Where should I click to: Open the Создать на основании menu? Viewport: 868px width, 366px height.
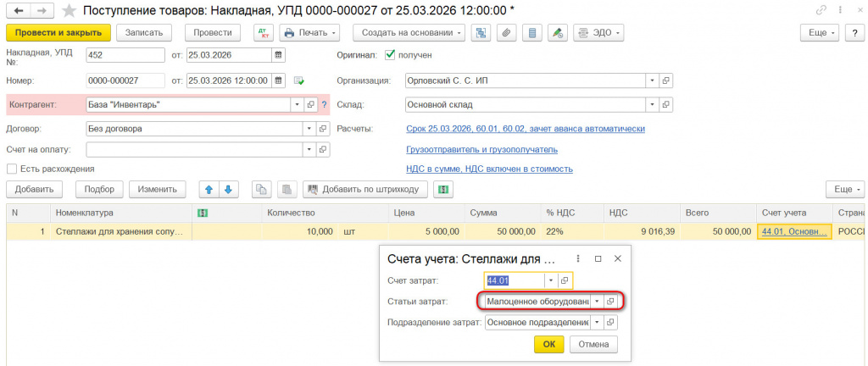point(409,33)
